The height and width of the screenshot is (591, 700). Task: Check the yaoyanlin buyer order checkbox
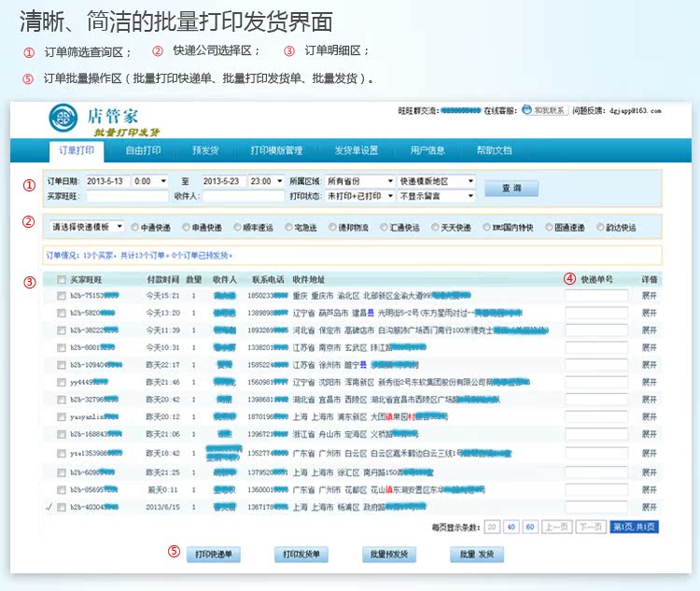(x=62, y=416)
